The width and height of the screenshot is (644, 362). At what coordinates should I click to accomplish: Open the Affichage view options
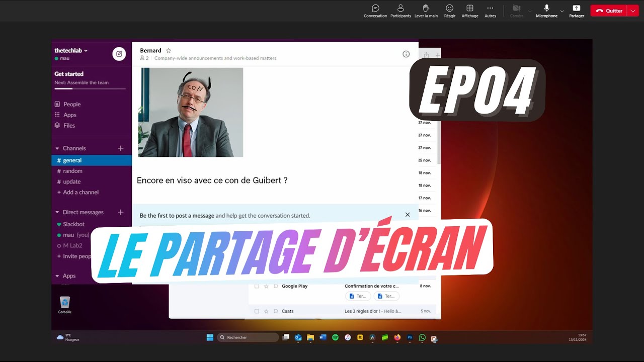(470, 11)
